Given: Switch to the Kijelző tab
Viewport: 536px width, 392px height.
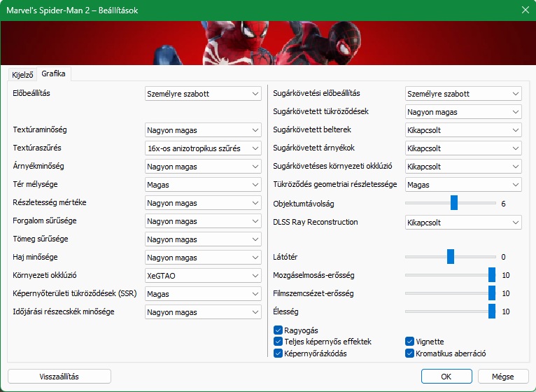Looking at the screenshot, I should (x=22, y=75).
